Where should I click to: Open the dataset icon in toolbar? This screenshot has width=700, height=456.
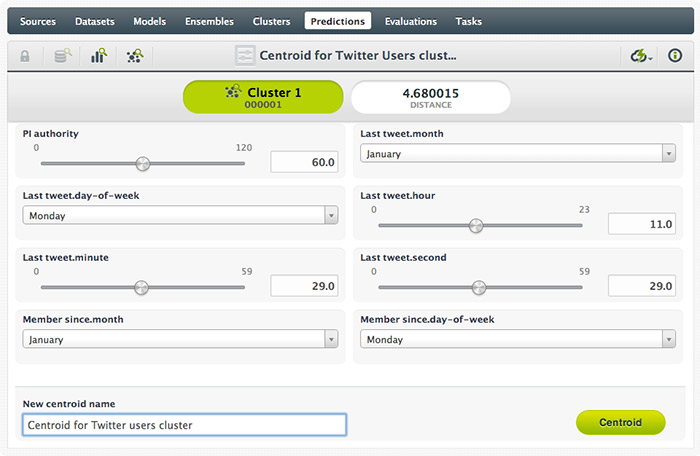[x=63, y=56]
